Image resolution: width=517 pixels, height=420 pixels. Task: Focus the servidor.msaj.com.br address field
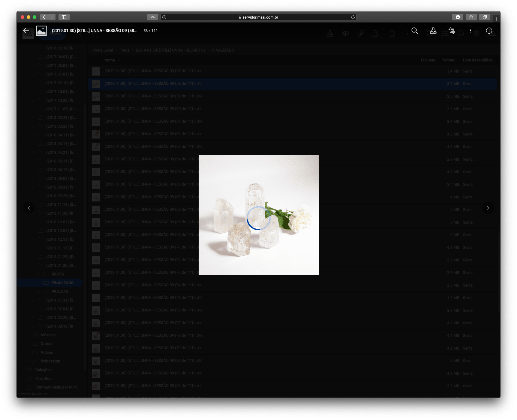[x=258, y=17]
